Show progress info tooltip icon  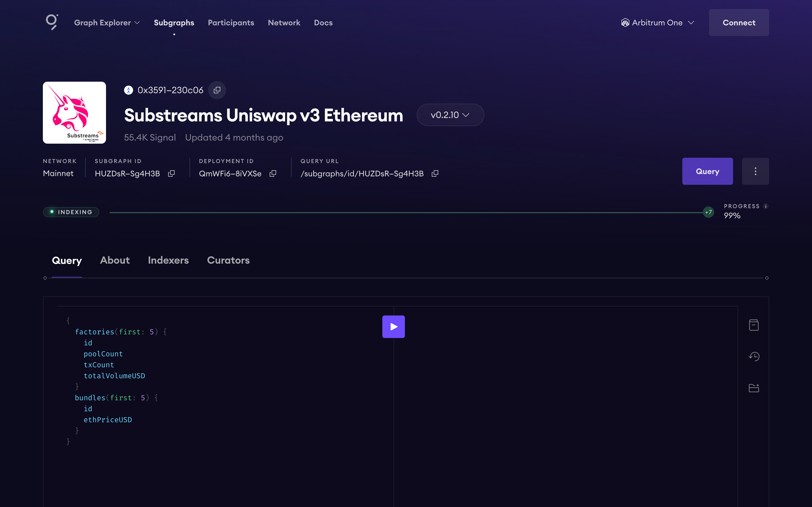[x=765, y=206]
